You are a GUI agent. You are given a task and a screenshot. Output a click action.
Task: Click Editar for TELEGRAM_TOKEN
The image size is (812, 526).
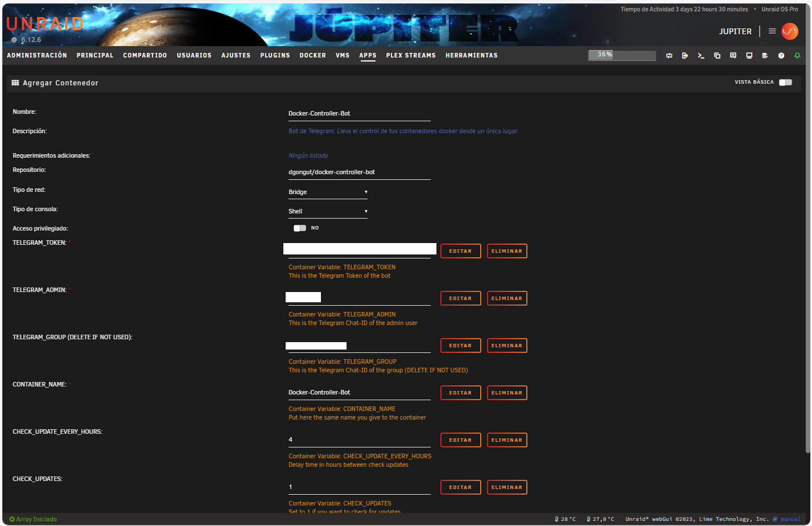tap(461, 251)
